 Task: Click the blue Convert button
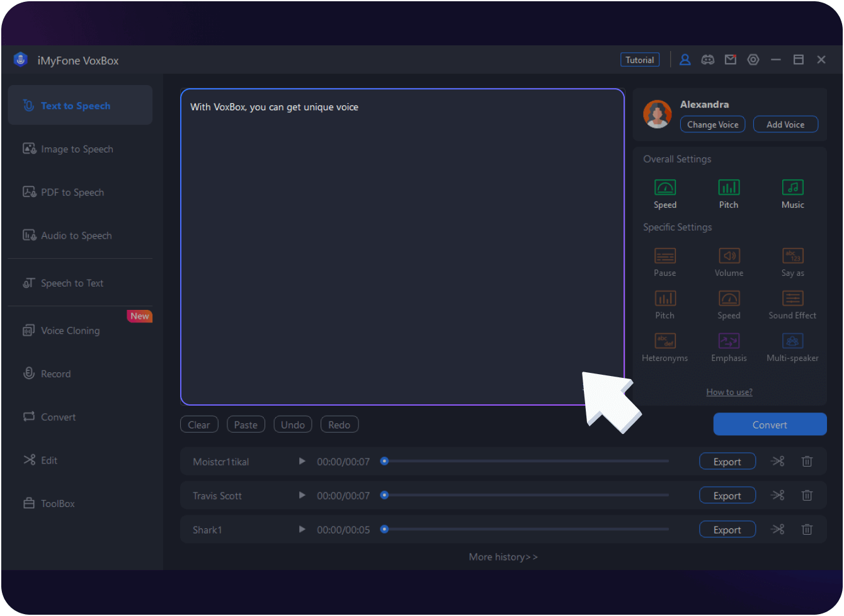pos(770,425)
